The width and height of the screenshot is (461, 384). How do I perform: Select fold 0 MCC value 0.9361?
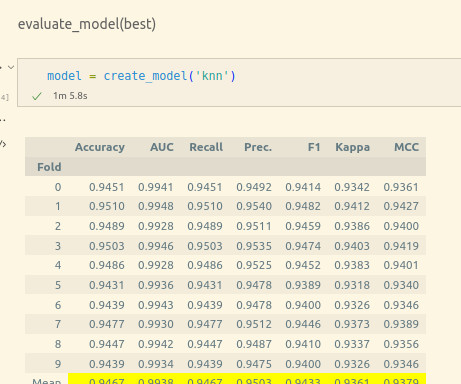401,187
